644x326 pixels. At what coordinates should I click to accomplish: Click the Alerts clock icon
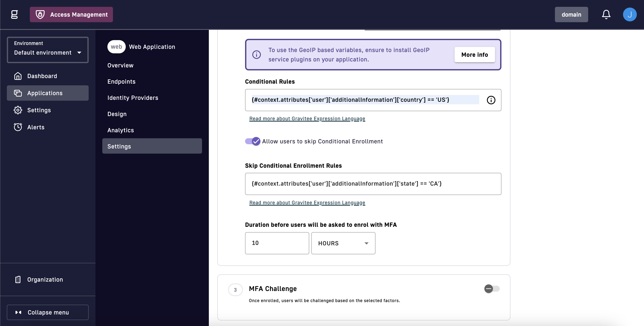[x=18, y=127]
